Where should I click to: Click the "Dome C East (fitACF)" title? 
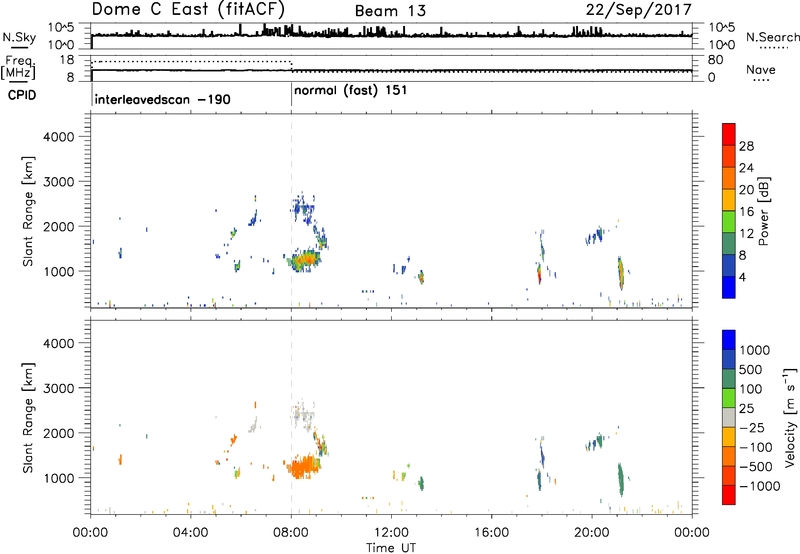click(188, 10)
